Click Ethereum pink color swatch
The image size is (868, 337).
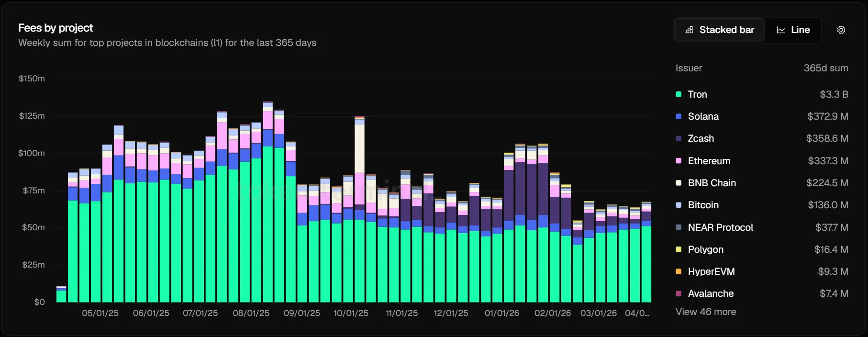(x=679, y=161)
